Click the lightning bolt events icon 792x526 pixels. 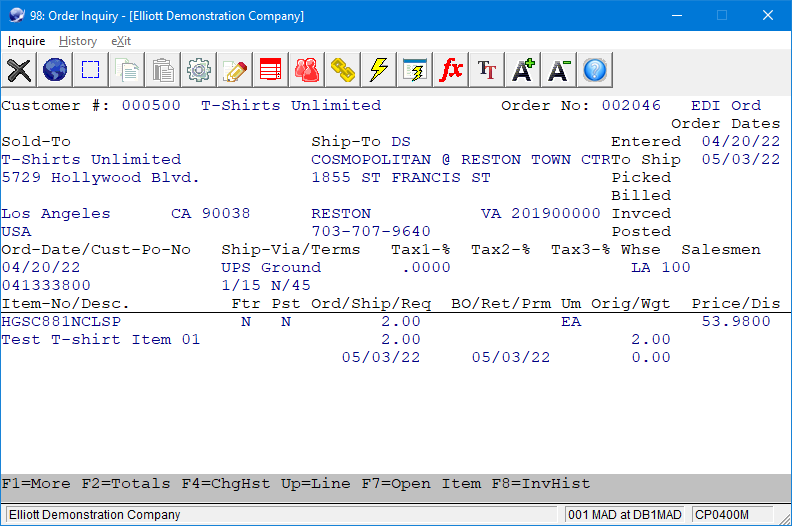[379, 70]
